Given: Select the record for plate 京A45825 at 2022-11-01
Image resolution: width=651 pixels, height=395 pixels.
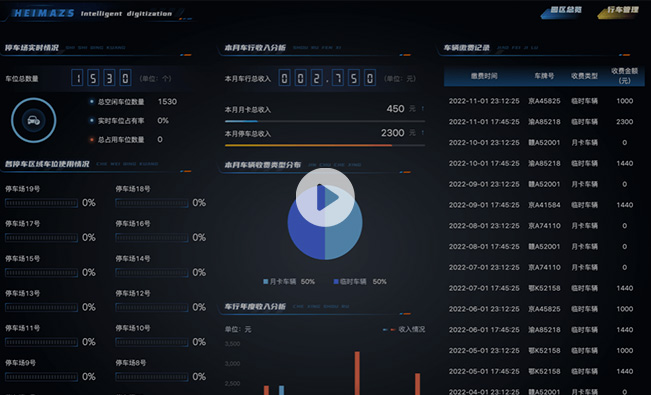Looking at the screenshot, I should pos(544,101).
